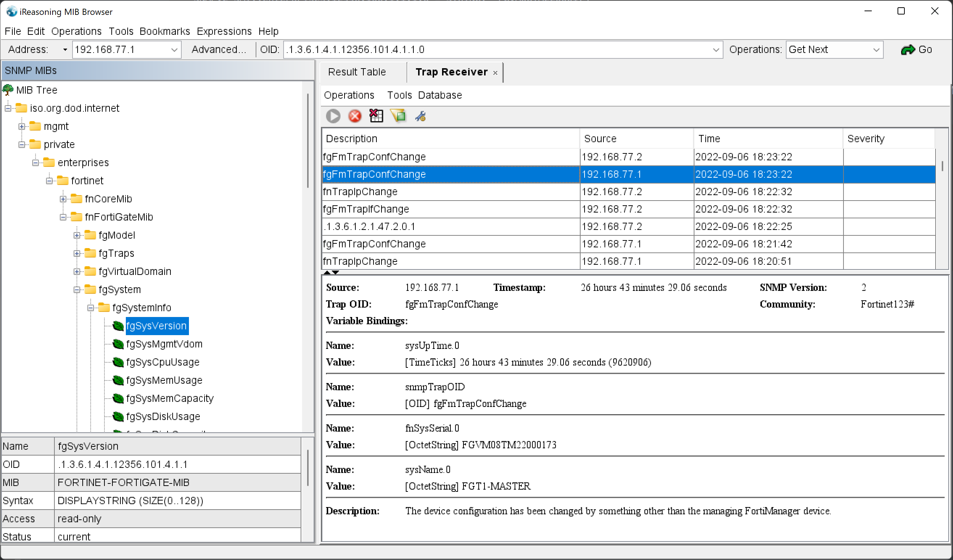Expand the mgmt folder node
The image size is (953, 560).
21,126
